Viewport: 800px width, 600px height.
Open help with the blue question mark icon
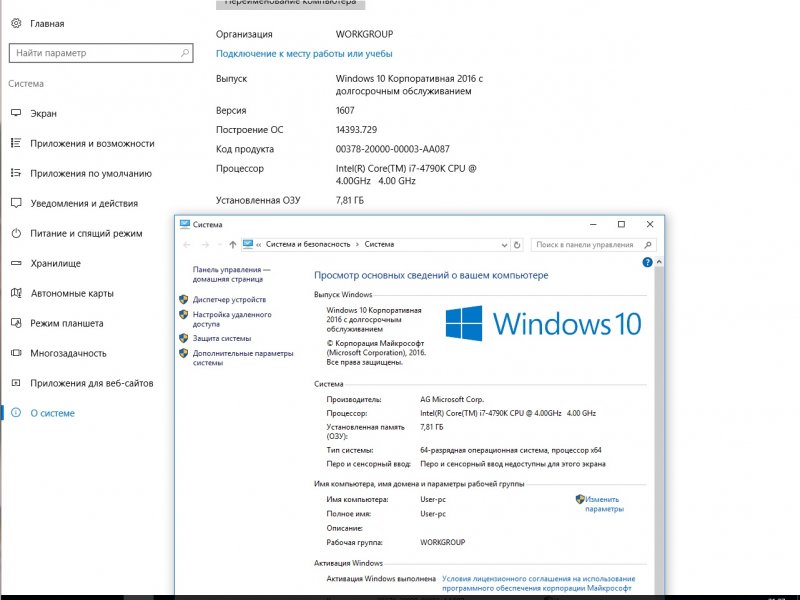pos(647,262)
